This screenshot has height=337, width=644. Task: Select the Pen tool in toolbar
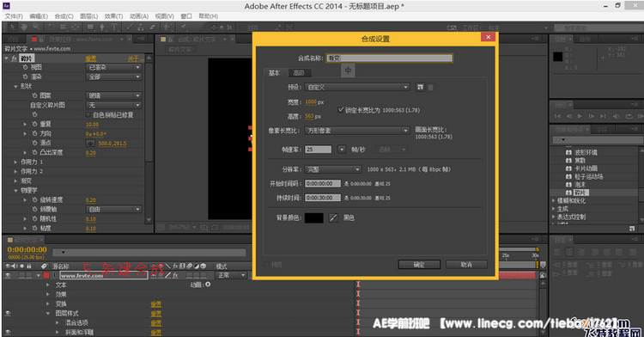point(102,28)
